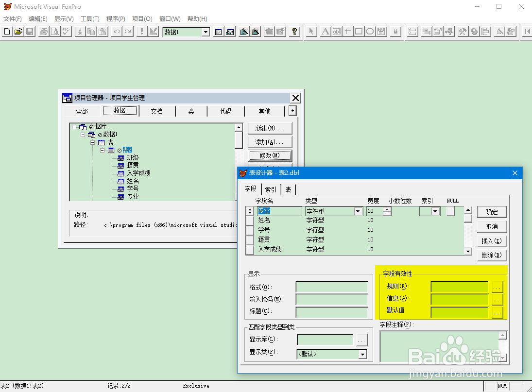
Task: Click the 添加(A)... button in Project Manager
Action: [270, 142]
